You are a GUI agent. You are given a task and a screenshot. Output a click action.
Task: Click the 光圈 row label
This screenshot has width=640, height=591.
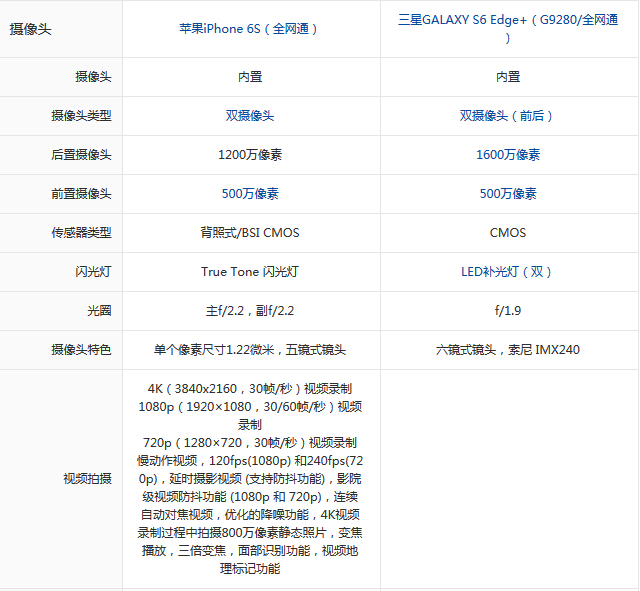pyautogui.click(x=99, y=311)
